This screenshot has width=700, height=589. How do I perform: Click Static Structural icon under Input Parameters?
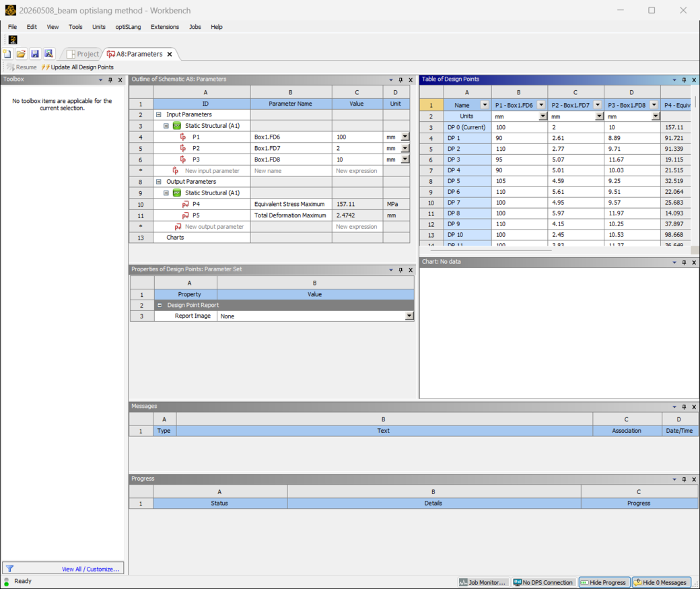pos(177,126)
